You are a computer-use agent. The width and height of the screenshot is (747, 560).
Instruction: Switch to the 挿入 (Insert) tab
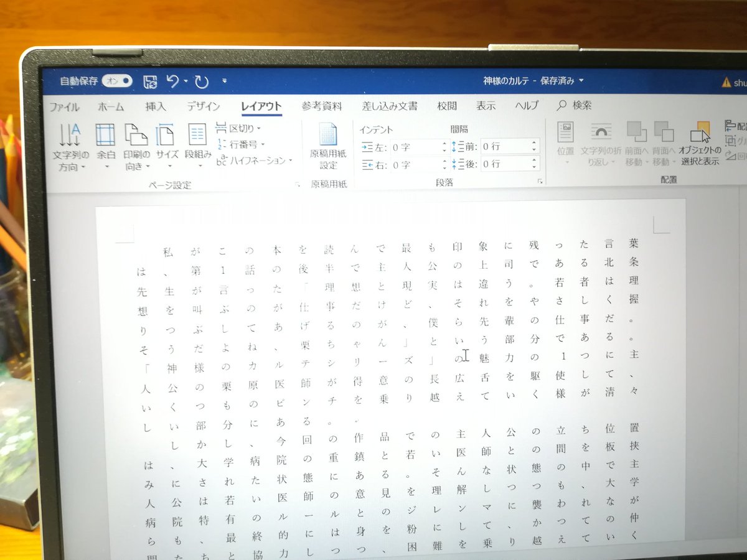tap(156, 106)
